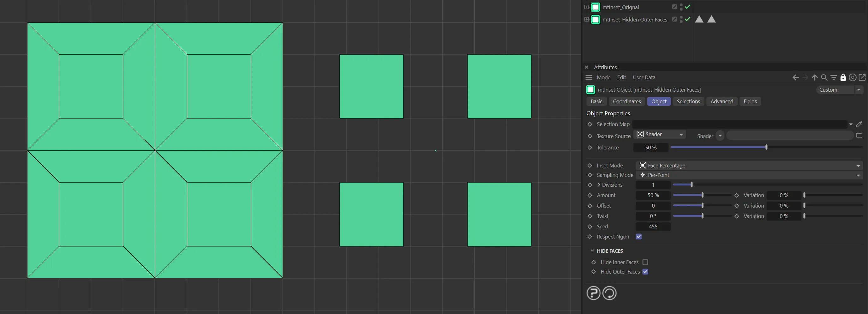Image resolution: width=868 pixels, height=314 pixels.
Task: Click the circular reset arrow icon
Action: tap(609, 293)
